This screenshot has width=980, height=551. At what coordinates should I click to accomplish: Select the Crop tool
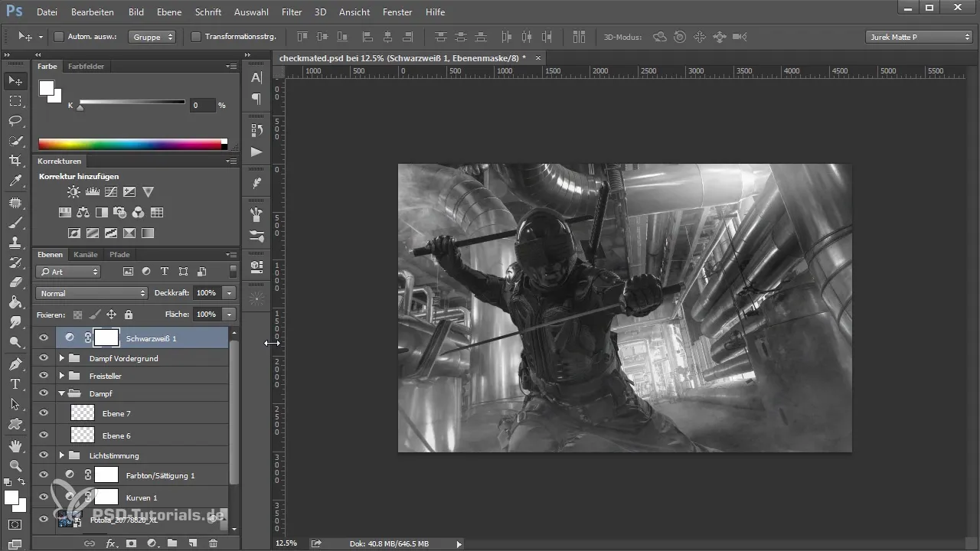[15, 160]
